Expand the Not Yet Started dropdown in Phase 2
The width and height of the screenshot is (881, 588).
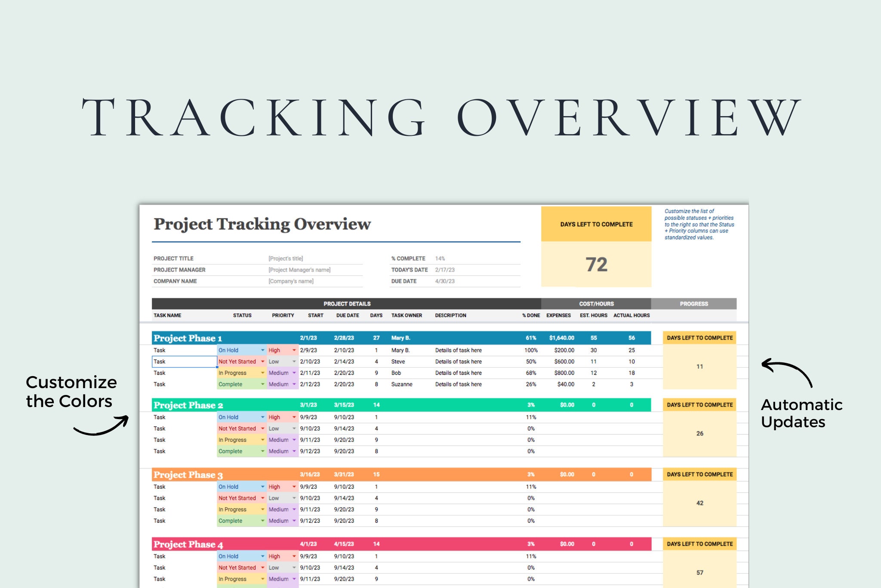[x=262, y=428]
